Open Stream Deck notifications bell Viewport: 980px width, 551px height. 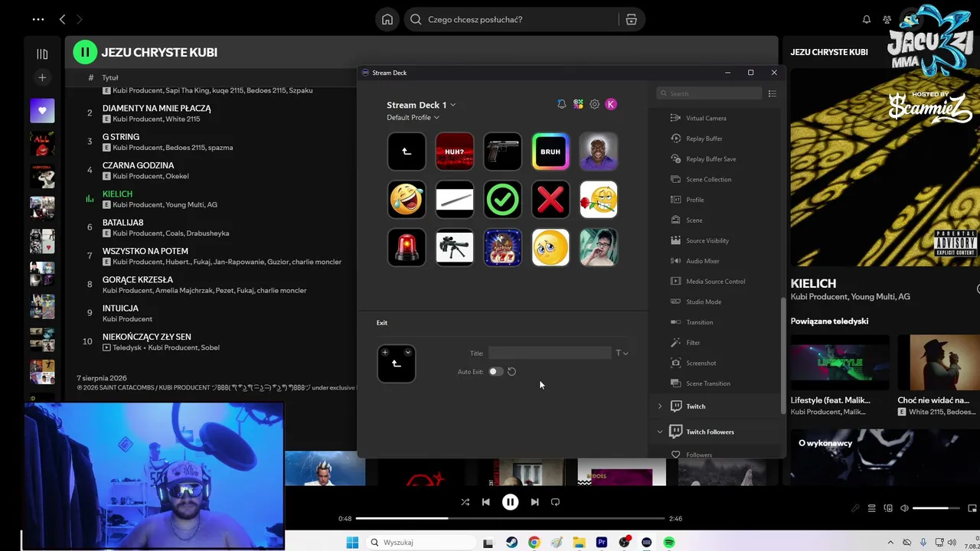[561, 104]
